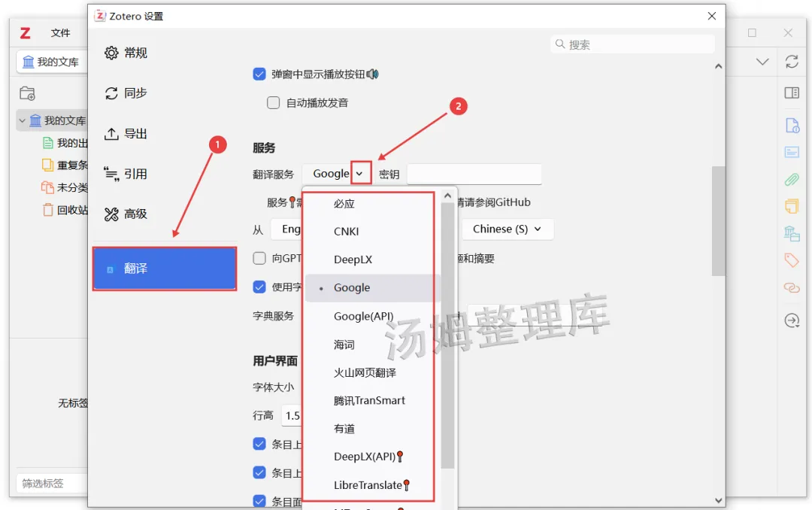Click the locate arrow circle icon
The width and height of the screenshot is (812, 510).
pos(792,321)
